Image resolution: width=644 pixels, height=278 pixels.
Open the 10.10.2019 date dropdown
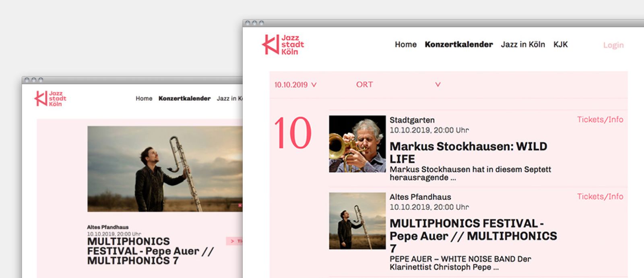pos(295,85)
